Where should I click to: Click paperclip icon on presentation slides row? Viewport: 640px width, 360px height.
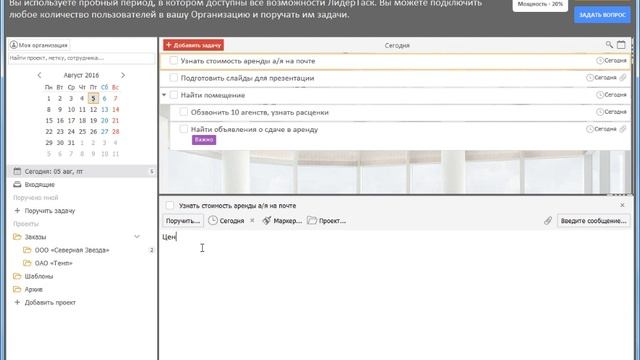click(x=622, y=78)
